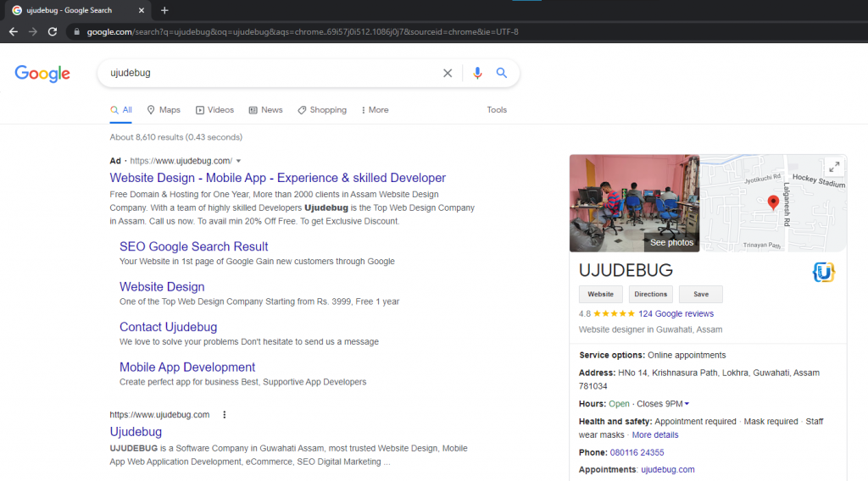Image resolution: width=868 pixels, height=481 pixels.
Task: Open the Ujudebug organic result title
Action: pos(136,432)
